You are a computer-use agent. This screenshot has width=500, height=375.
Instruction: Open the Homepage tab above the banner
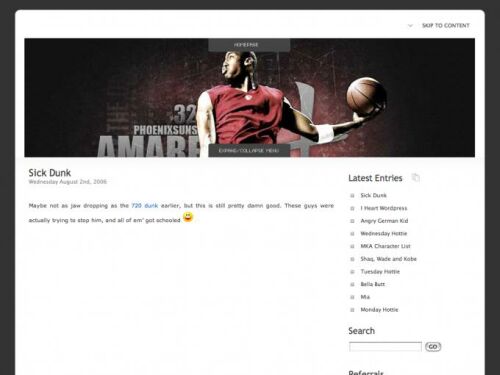pos(249,45)
